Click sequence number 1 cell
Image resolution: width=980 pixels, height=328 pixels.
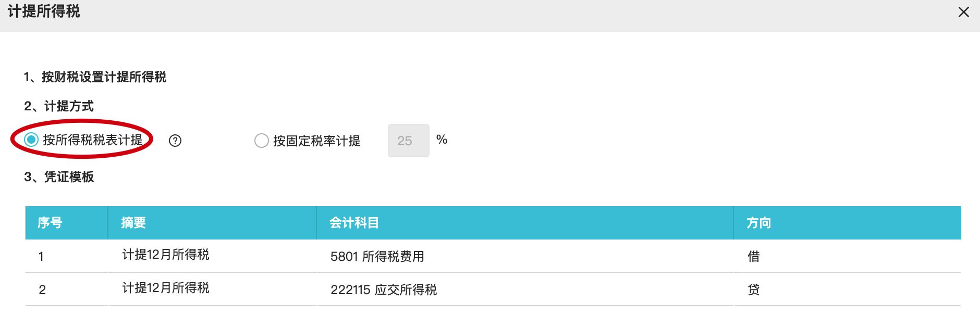pyautogui.click(x=41, y=256)
